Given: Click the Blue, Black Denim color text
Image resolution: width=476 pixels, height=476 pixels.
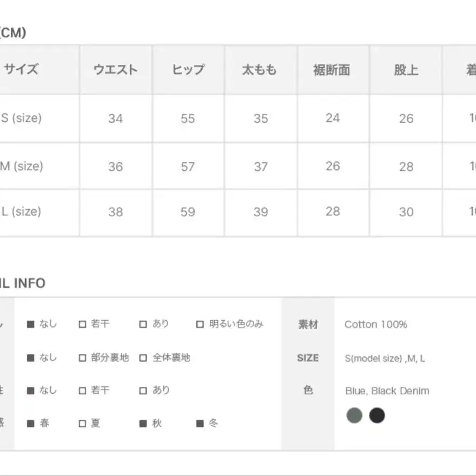Looking at the screenshot, I should (387, 391).
